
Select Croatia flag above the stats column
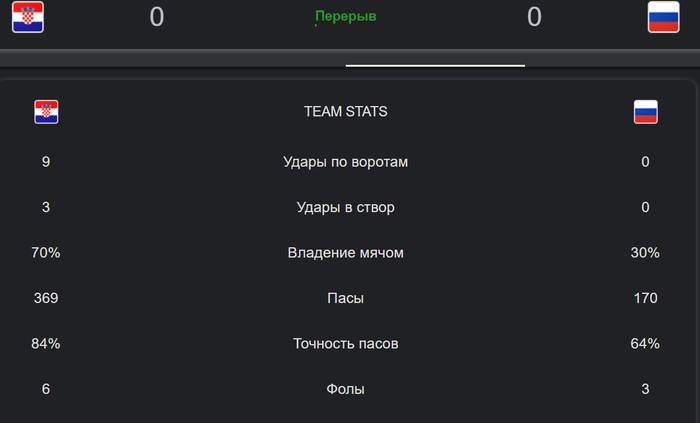point(46,112)
